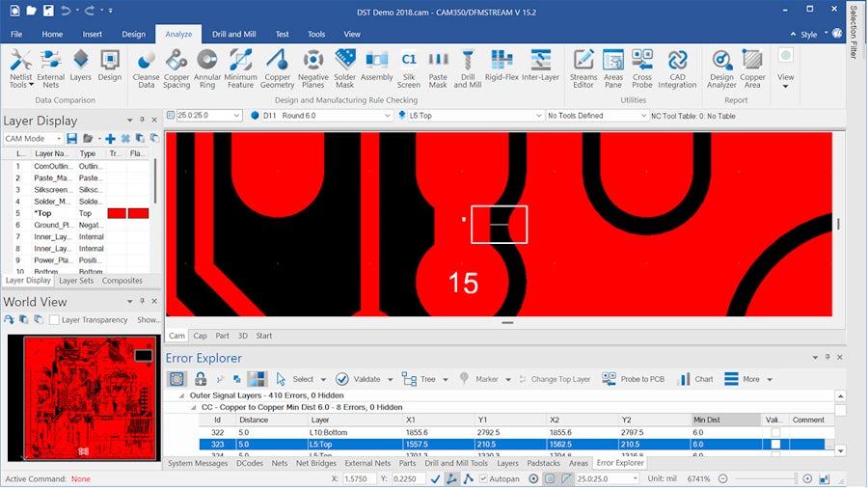Expand the Tree dropdown arrow
Image resolution: width=868 pixels, height=488 pixels.
[x=446, y=380]
